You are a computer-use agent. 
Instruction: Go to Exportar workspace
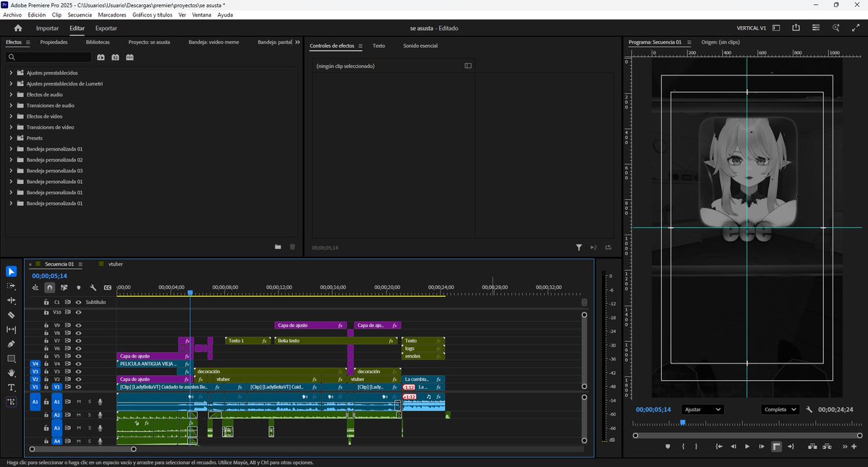coord(106,28)
